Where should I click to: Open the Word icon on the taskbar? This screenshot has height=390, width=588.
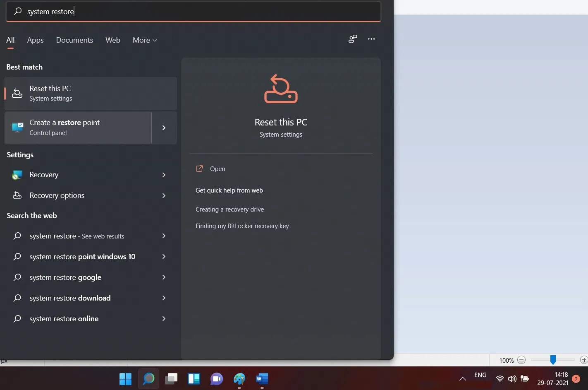coord(261,378)
